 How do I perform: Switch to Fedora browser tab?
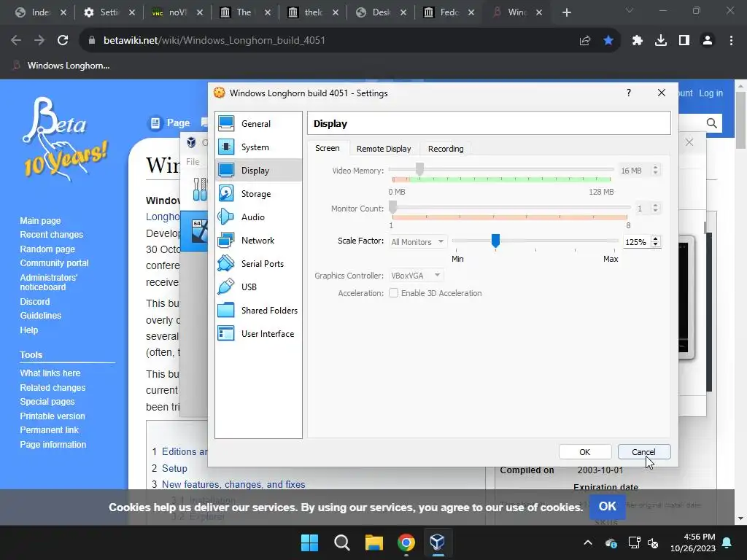(449, 12)
